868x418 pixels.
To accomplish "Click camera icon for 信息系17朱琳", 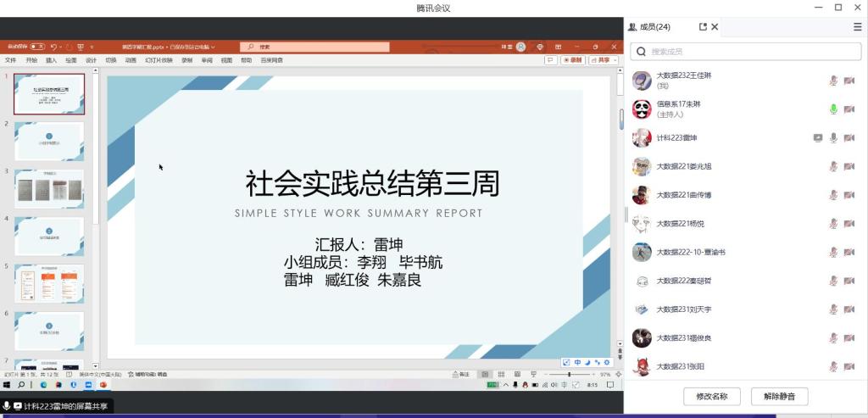I will tap(849, 109).
